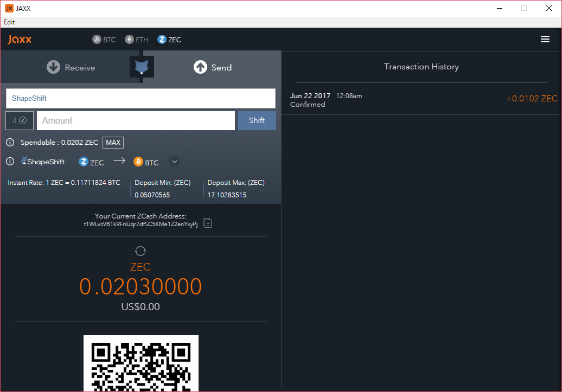Screen dimensions: 562x392
Task: Click the ZCash address text
Action: pos(140,224)
